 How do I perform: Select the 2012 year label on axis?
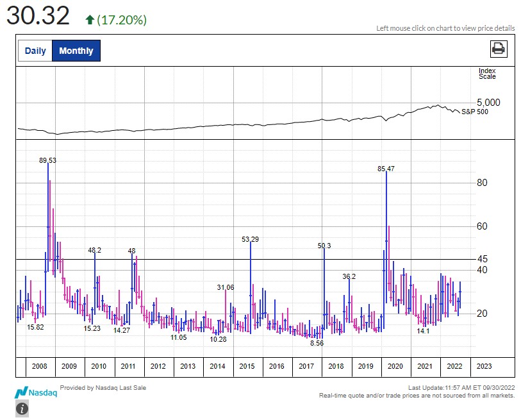coord(158,367)
